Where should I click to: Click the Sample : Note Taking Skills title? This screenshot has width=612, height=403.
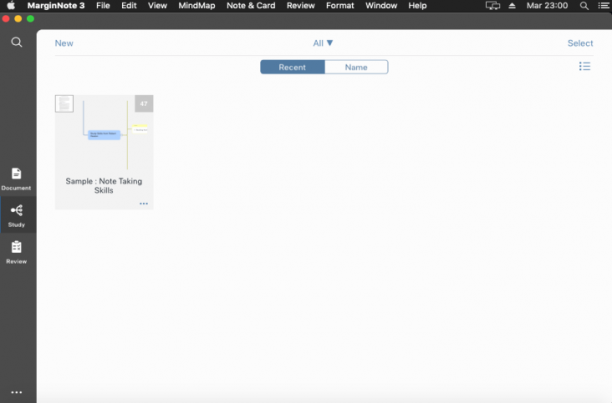pyautogui.click(x=104, y=186)
